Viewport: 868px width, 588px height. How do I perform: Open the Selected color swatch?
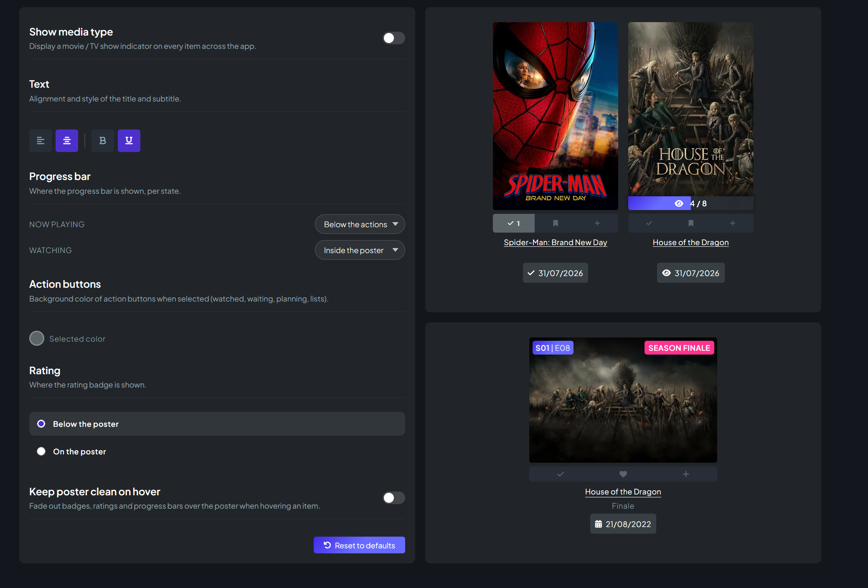pos(37,339)
